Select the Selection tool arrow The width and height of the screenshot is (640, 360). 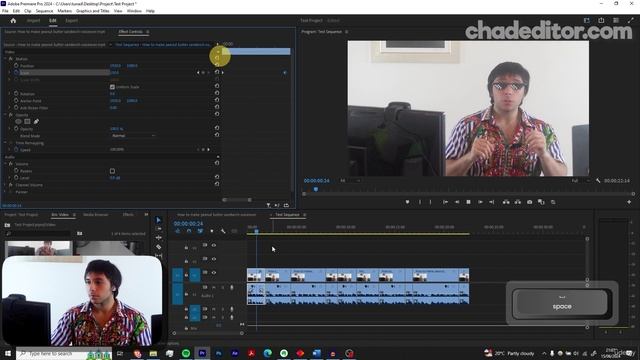pos(159,220)
